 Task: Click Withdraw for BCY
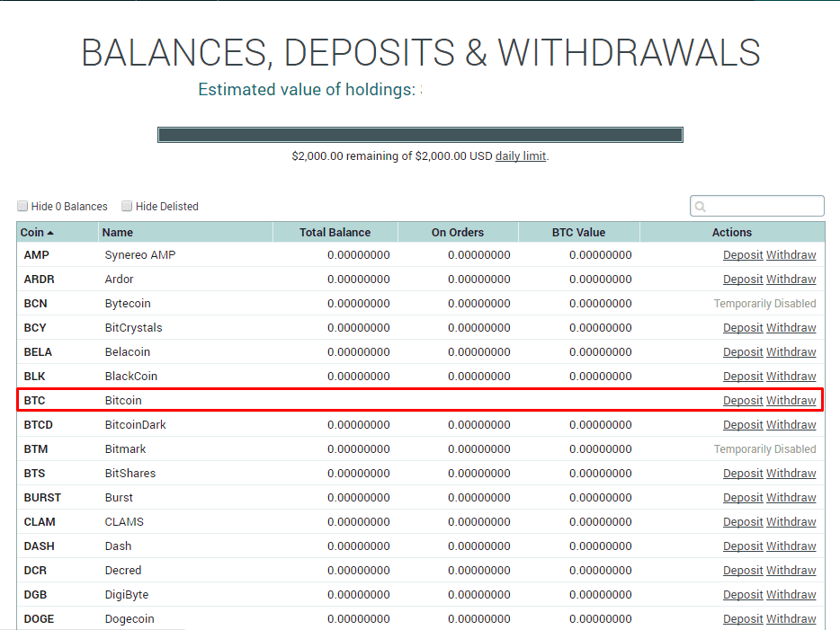(x=791, y=327)
